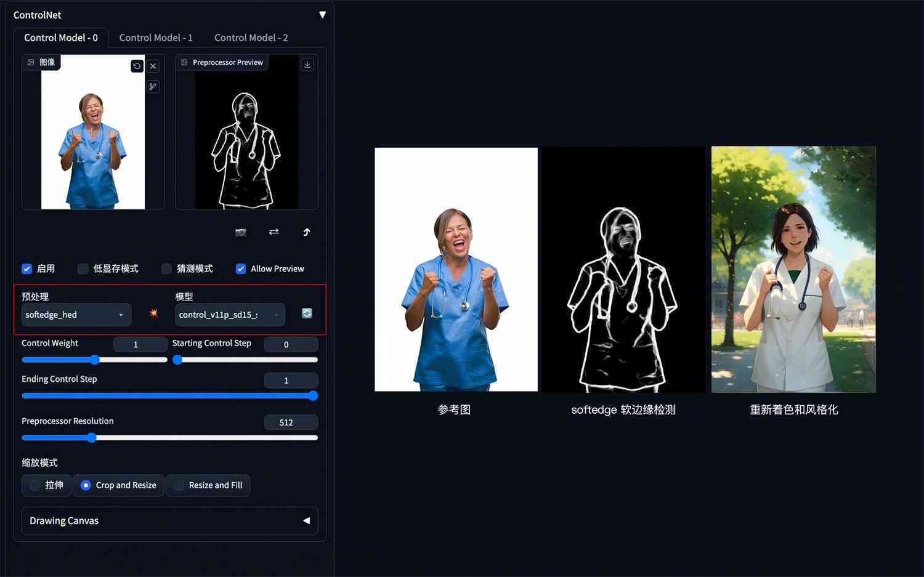Screen dimensions: 924x577
Task: Uncheck the 启用 enable checkbox
Action: 27,268
